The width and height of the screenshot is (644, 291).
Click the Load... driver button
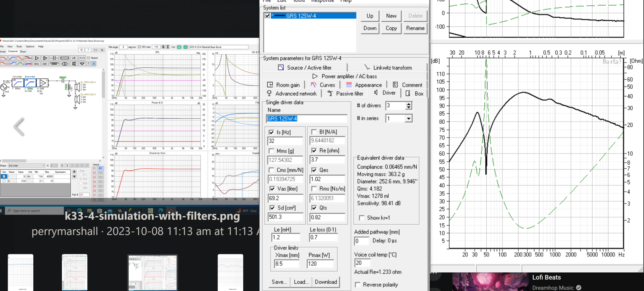point(301,282)
